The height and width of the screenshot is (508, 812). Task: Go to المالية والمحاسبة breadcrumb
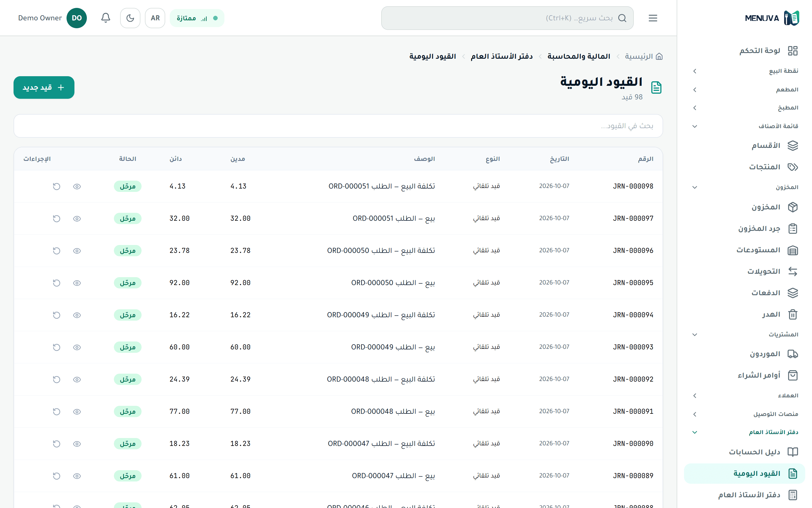(x=579, y=56)
